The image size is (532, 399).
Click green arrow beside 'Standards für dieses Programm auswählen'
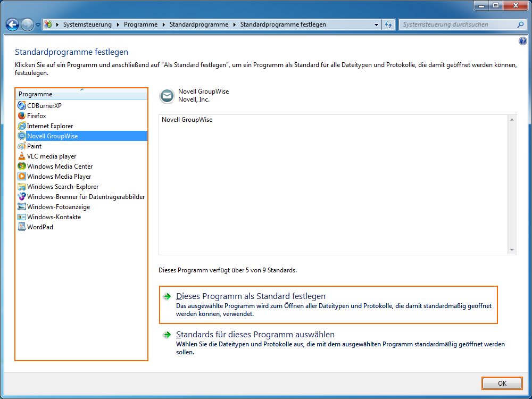[167, 335]
